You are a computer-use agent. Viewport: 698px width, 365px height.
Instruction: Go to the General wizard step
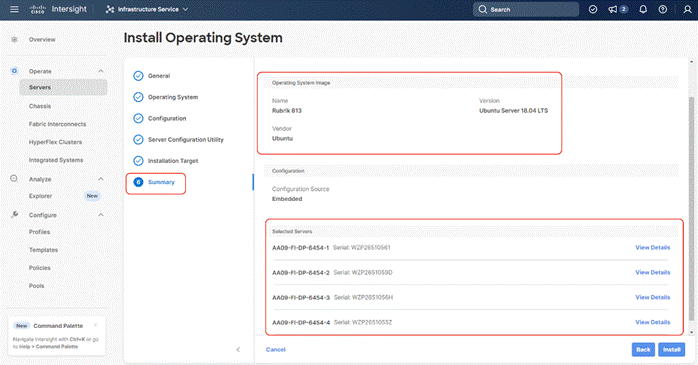tap(159, 76)
